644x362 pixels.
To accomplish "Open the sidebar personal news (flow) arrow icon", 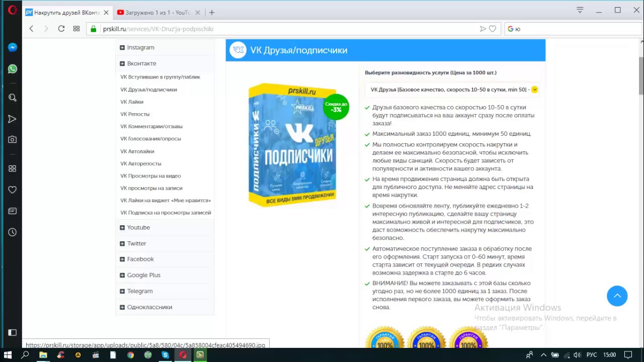I will (x=13, y=119).
